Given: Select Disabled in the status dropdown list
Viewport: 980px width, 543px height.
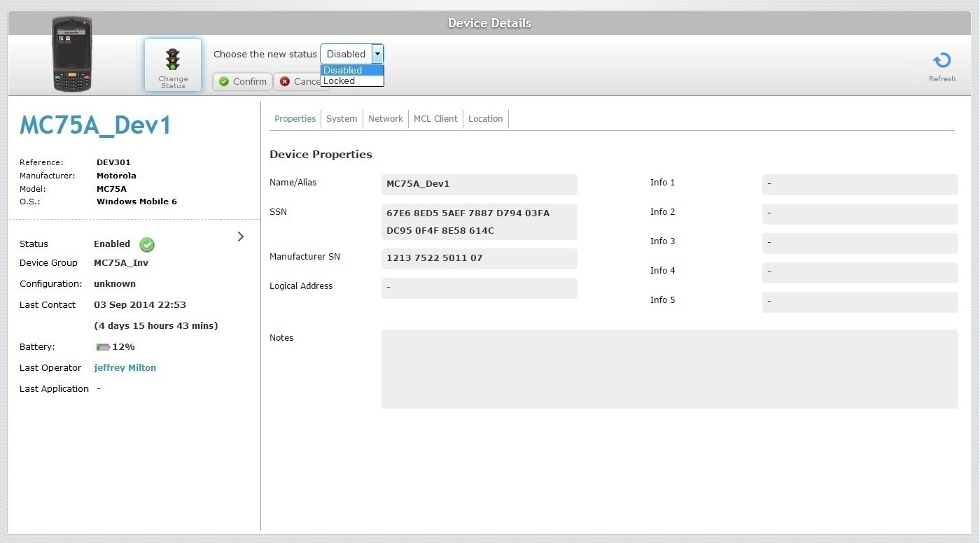Looking at the screenshot, I should (x=352, y=70).
